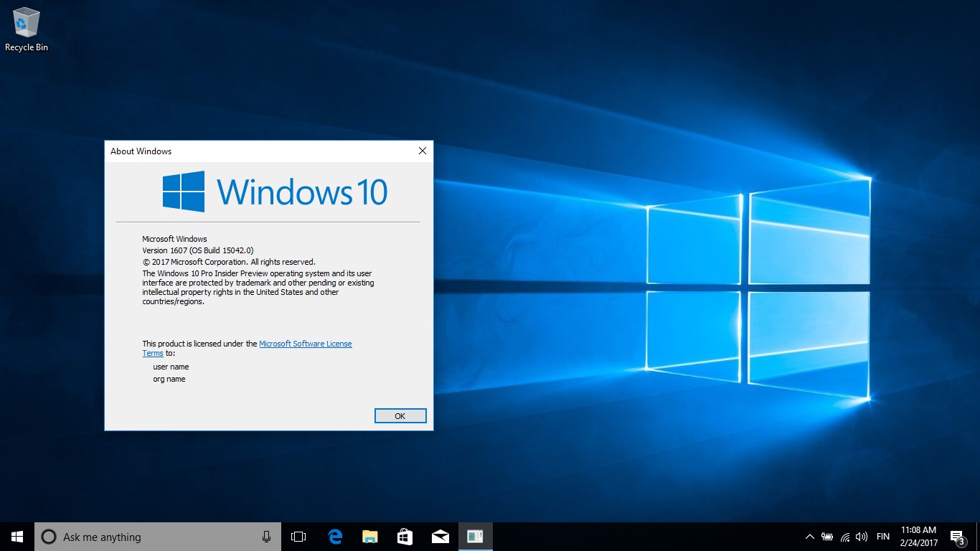Click the 'Microsoft Windows' text line
Image resolution: width=980 pixels, height=551 pixels.
174,239
